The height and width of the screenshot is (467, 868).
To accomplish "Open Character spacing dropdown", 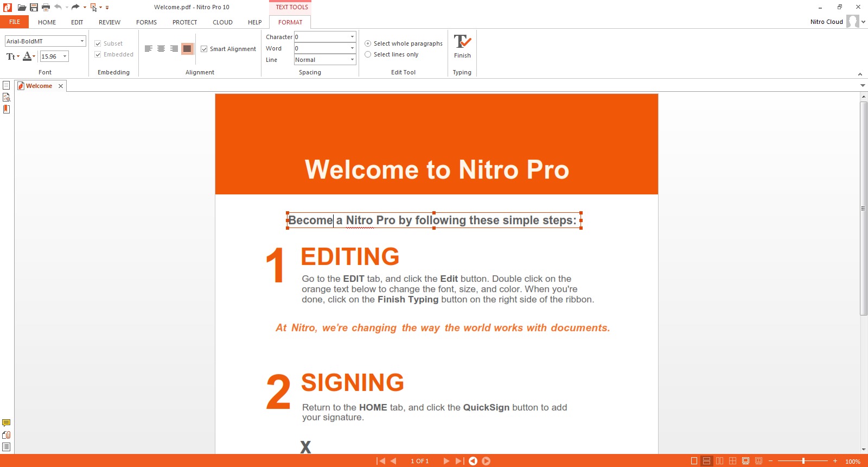I will click(x=352, y=37).
